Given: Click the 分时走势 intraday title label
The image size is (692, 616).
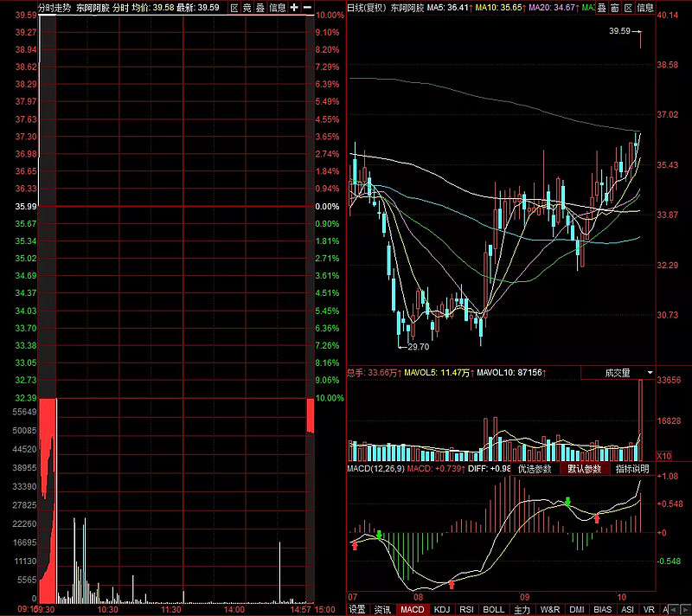Looking at the screenshot, I should [54, 8].
